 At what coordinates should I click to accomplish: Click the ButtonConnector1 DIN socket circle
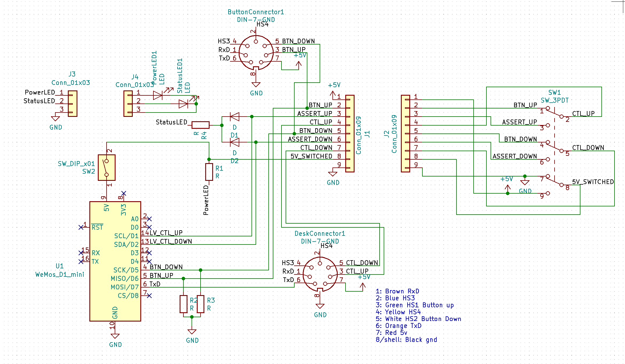click(x=256, y=53)
